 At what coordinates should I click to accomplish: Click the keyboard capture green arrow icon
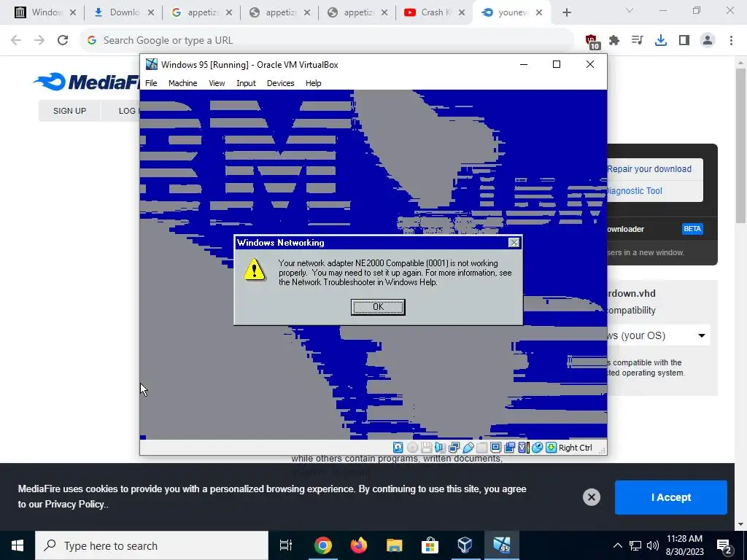(551, 448)
